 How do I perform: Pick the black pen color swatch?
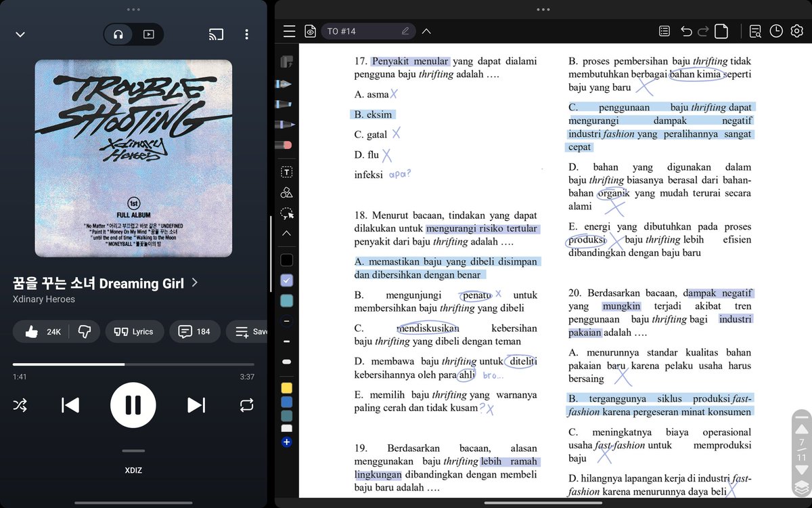pyautogui.click(x=286, y=260)
